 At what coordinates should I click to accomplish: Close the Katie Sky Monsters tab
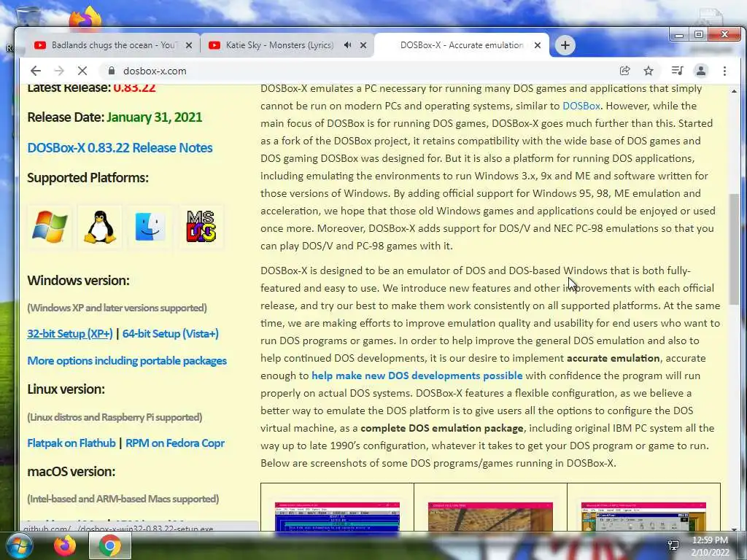[x=363, y=45]
